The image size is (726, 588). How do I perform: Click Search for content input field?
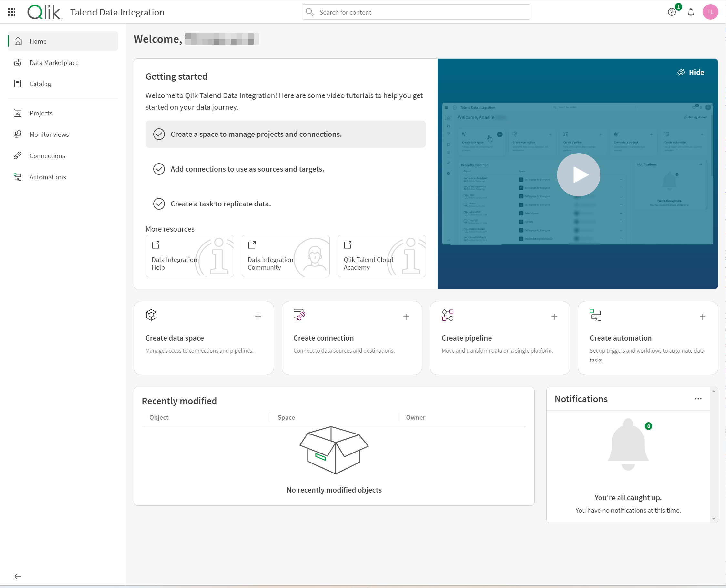coord(416,12)
